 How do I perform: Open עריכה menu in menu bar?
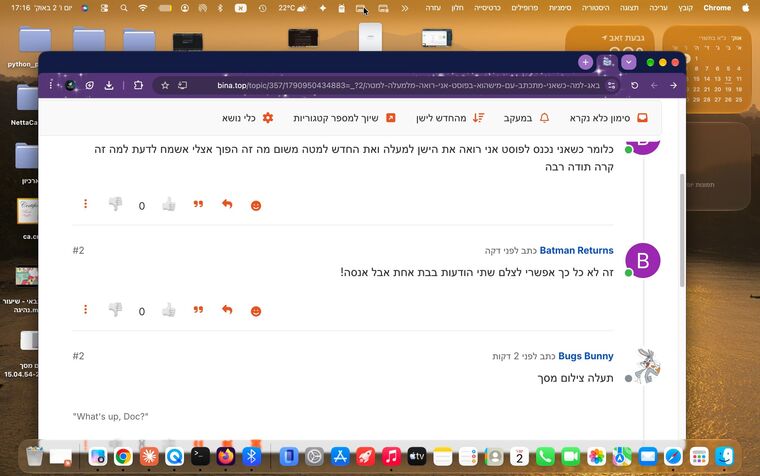(658, 8)
